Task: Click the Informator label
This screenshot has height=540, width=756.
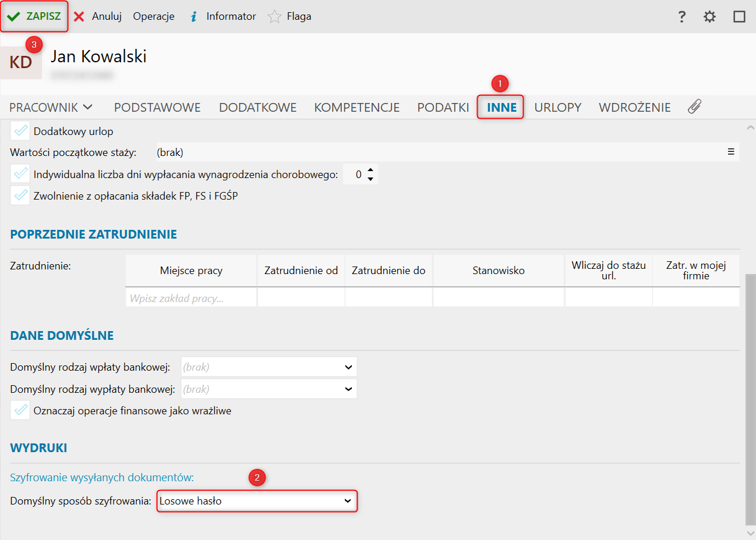Action: (231, 16)
